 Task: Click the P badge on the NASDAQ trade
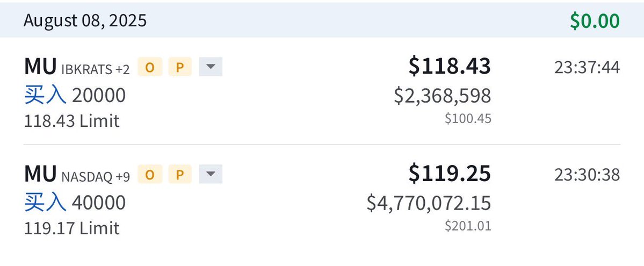(x=180, y=174)
